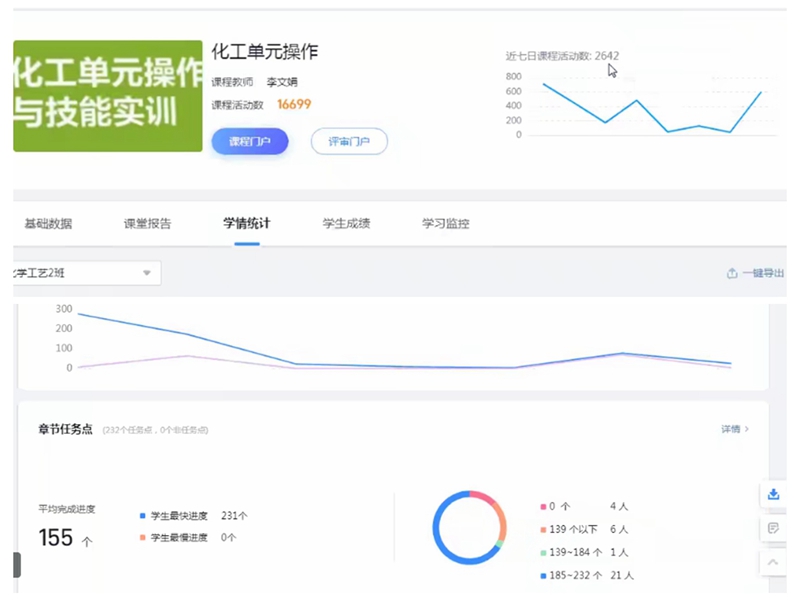Click the 一键导出 export link
Viewport: 800px width, 600px height.
[x=763, y=273]
